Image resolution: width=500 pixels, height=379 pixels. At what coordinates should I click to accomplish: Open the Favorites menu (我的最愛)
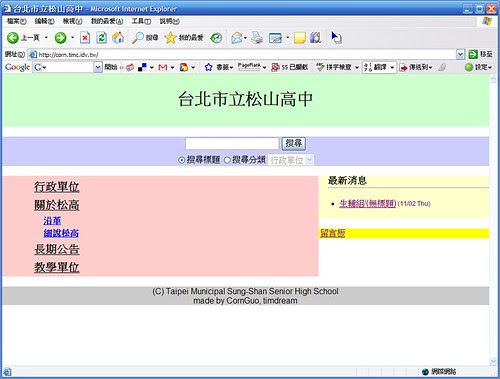(107, 21)
